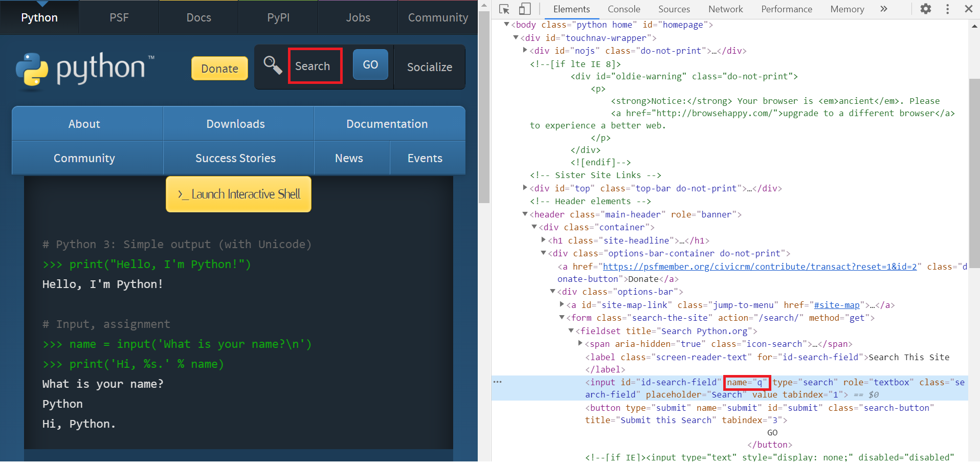Open the Downloads navigation menu
The height and width of the screenshot is (464, 980).
click(236, 124)
